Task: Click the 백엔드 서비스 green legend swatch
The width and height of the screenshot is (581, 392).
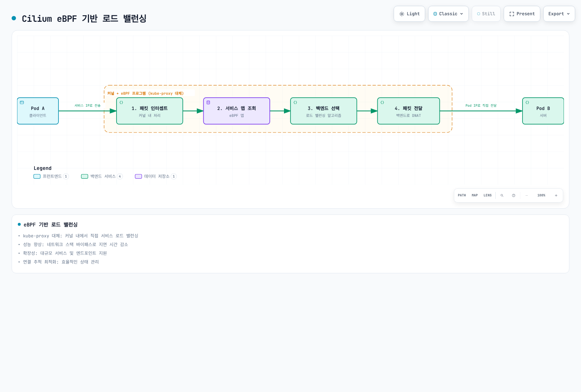Action: click(x=85, y=176)
